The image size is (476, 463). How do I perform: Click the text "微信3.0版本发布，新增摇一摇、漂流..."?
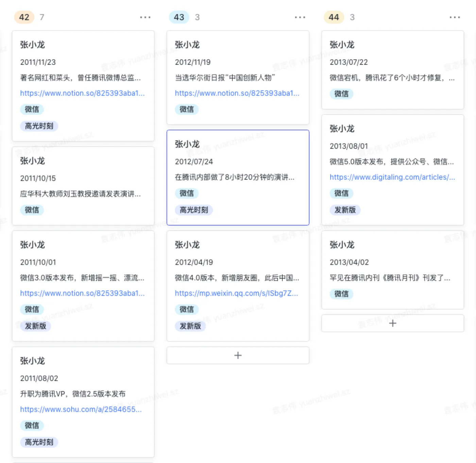pos(82,278)
